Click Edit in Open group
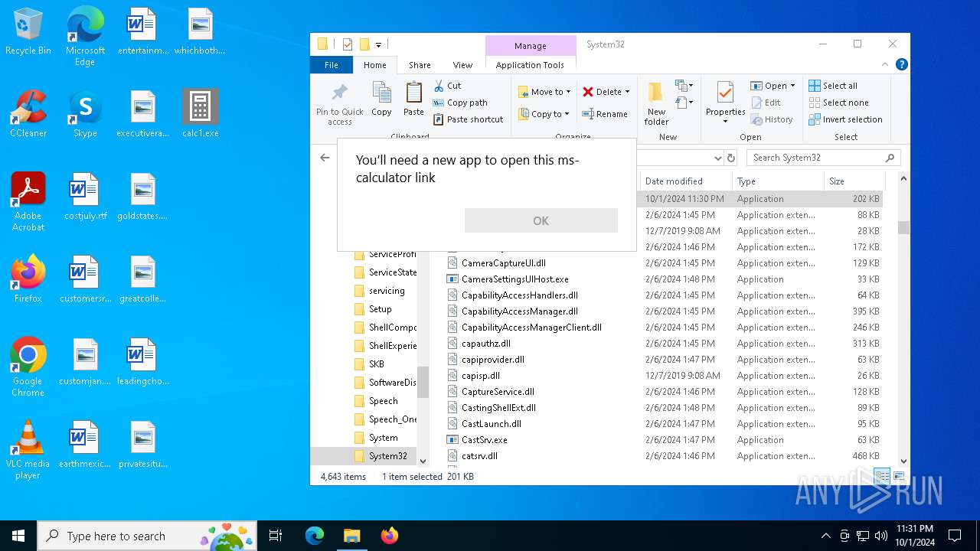980x551 pixels. [x=766, y=103]
